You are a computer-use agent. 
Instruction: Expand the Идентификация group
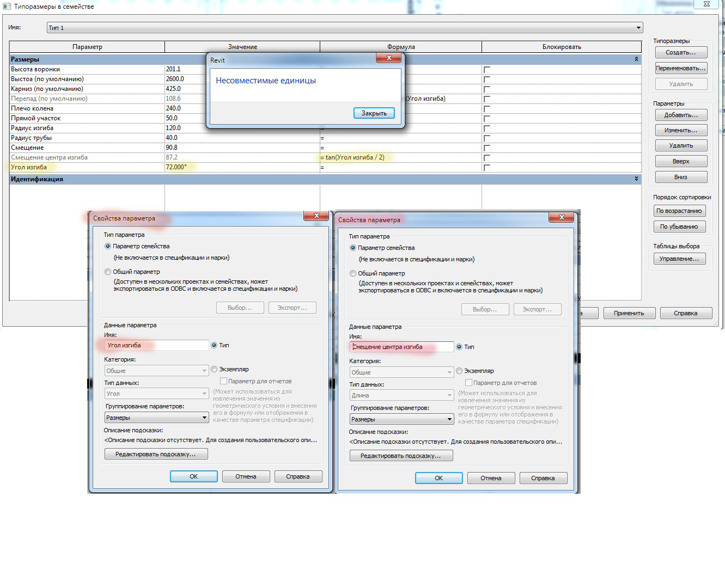[x=636, y=179]
